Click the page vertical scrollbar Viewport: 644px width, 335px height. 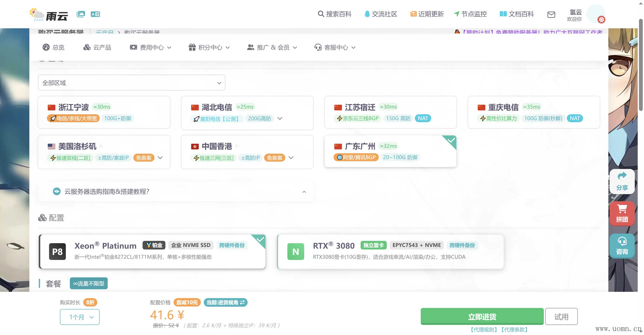point(641,65)
